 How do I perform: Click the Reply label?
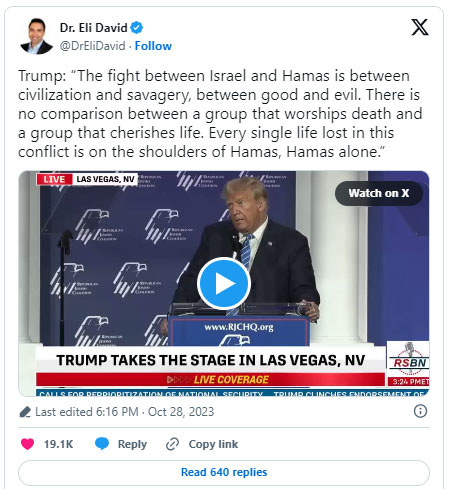(x=132, y=444)
